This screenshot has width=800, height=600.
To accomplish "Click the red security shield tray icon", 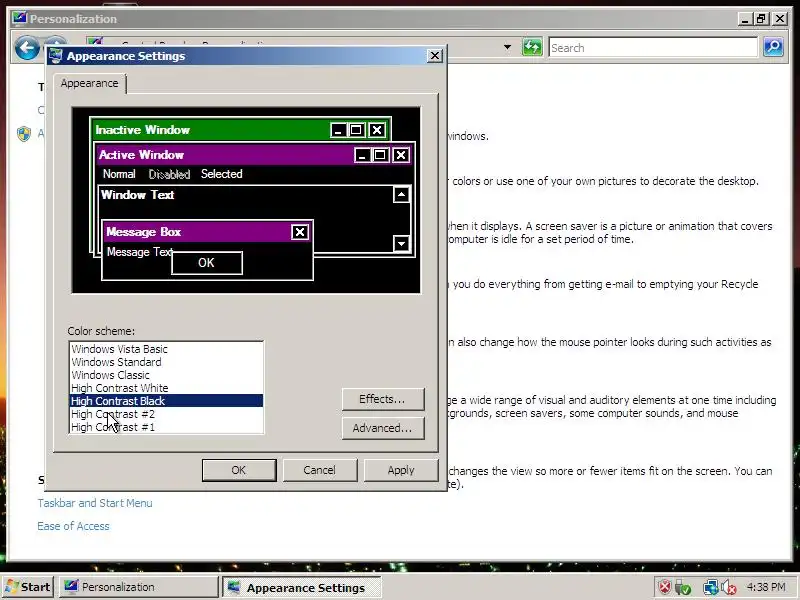I will pyautogui.click(x=665, y=587).
